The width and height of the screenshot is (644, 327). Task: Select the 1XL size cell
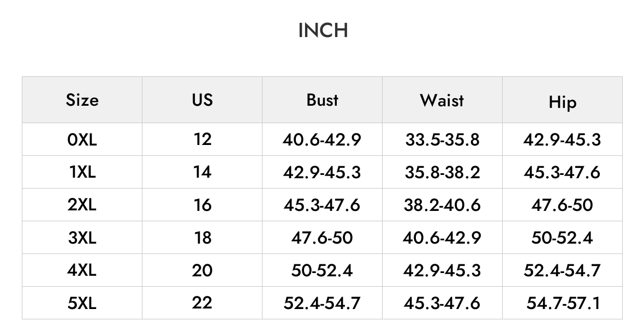[82, 172]
